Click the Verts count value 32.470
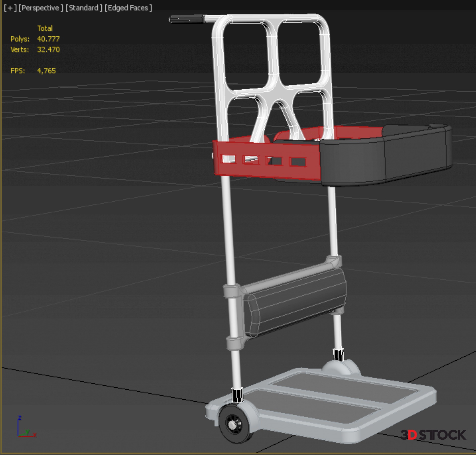The width and height of the screenshot is (476, 455). point(48,50)
